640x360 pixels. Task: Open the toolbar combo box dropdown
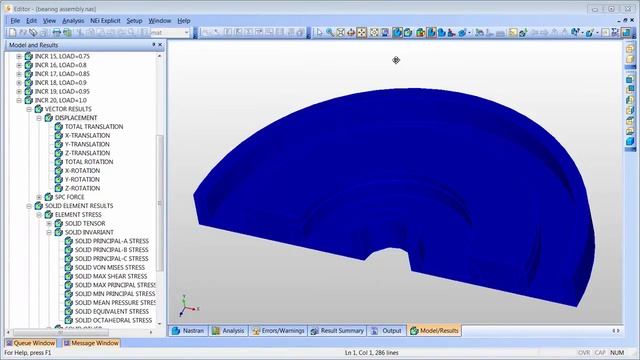point(187,33)
